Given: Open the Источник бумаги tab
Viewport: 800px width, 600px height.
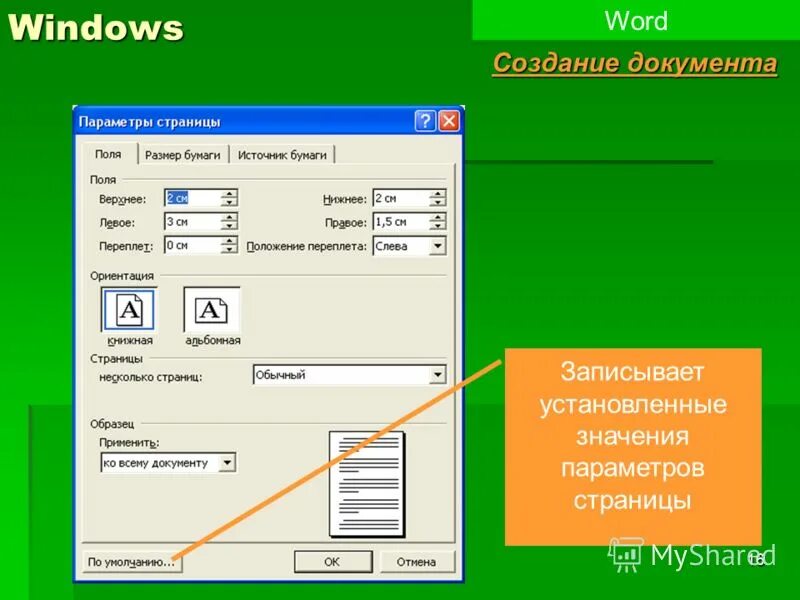Looking at the screenshot, I should 282,155.
